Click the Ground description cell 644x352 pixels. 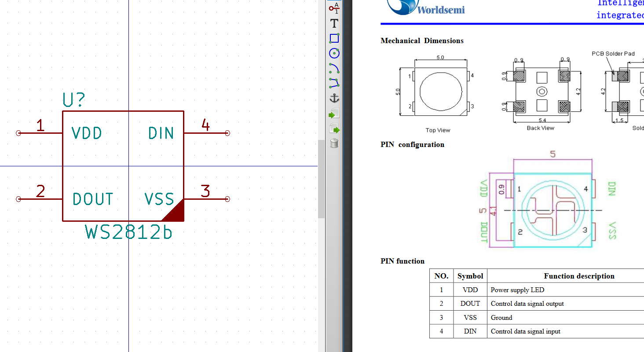(x=566, y=318)
